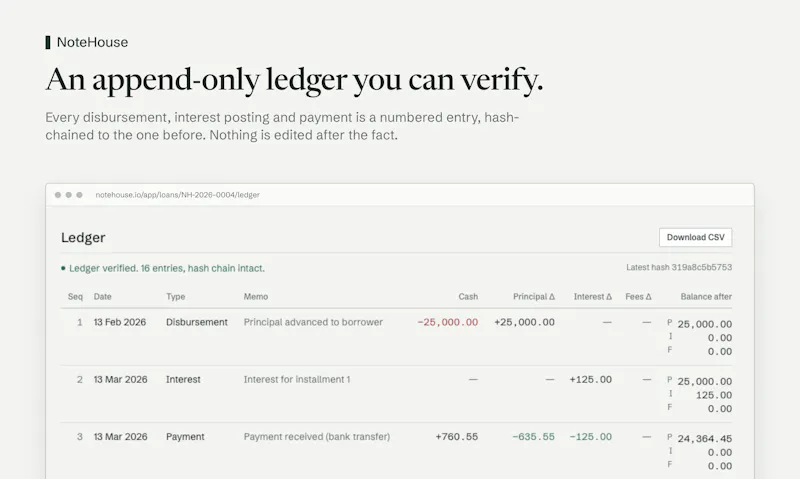Click the Balance after column header
800x479 pixels.
pos(706,296)
